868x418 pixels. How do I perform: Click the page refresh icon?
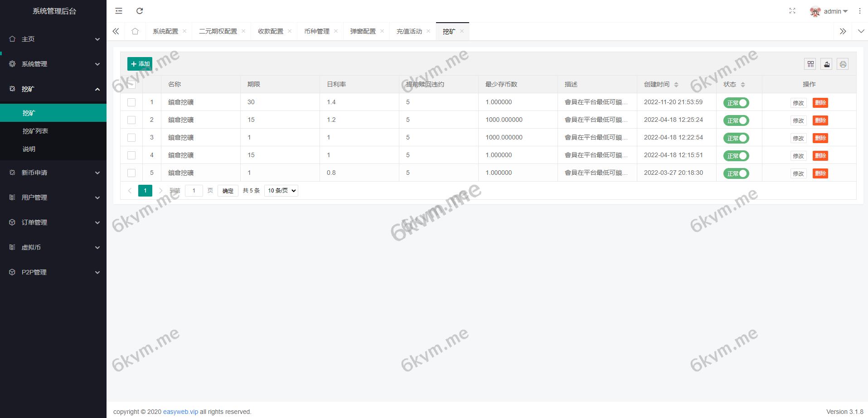point(140,10)
